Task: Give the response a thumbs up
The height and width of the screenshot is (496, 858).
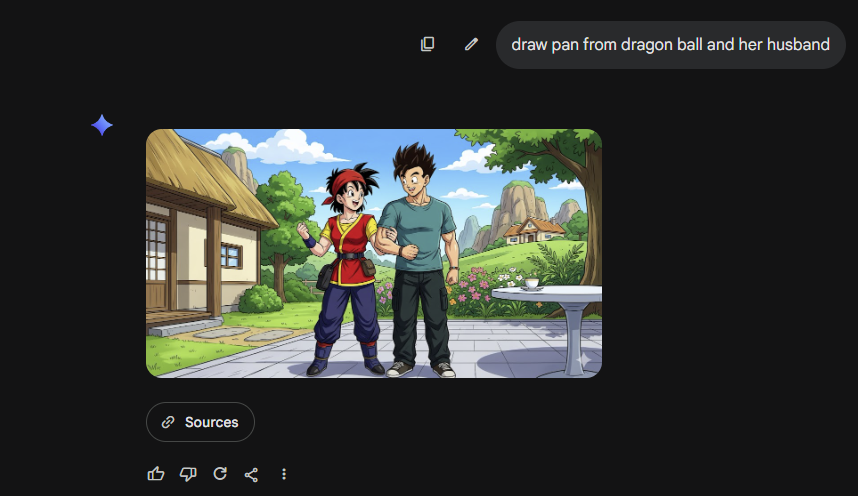Action: (x=156, y=474)
